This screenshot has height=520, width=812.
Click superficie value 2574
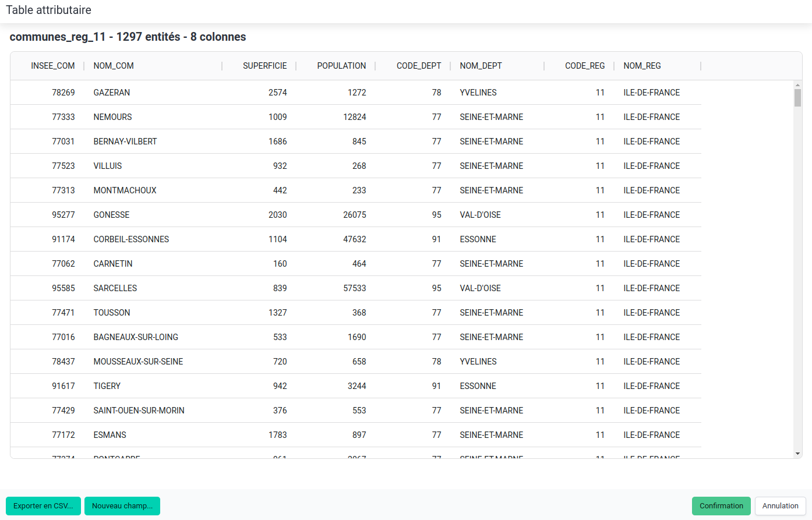click(278, 93)
